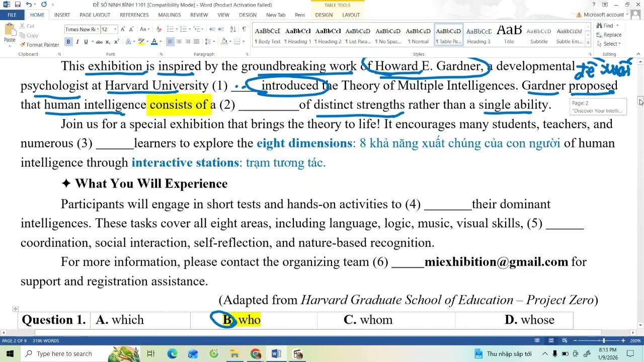Open the Paragraph dialog launcher

(x=247, y=54)
